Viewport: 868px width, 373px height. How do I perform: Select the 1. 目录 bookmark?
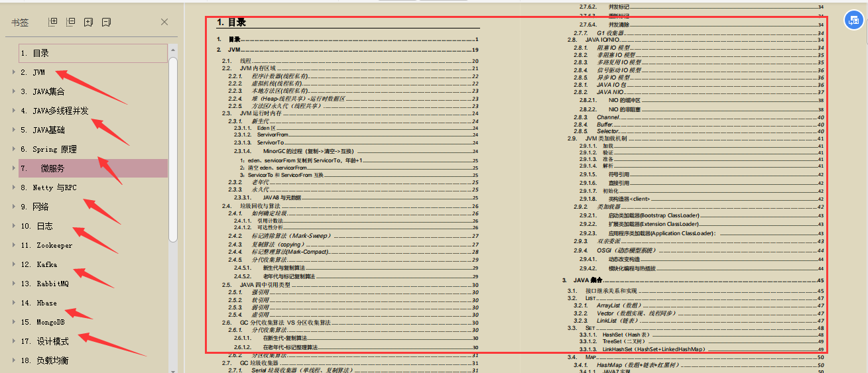coord(92,53)
